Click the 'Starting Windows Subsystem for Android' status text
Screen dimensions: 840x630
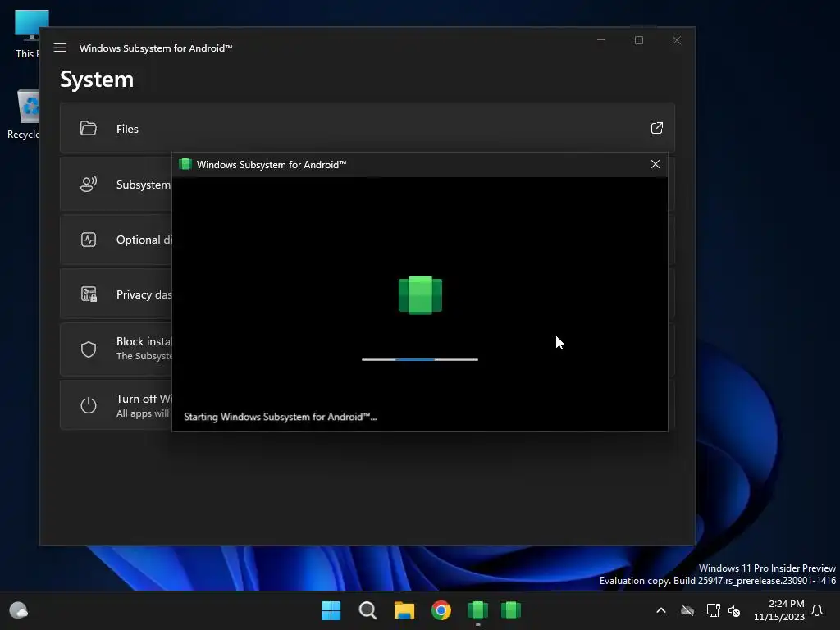[x=281, y=417]
